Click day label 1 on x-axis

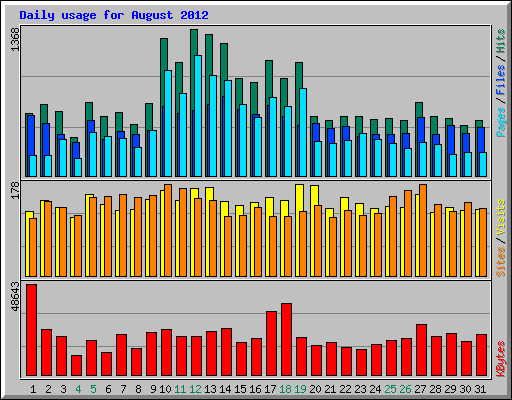(33, 389)
